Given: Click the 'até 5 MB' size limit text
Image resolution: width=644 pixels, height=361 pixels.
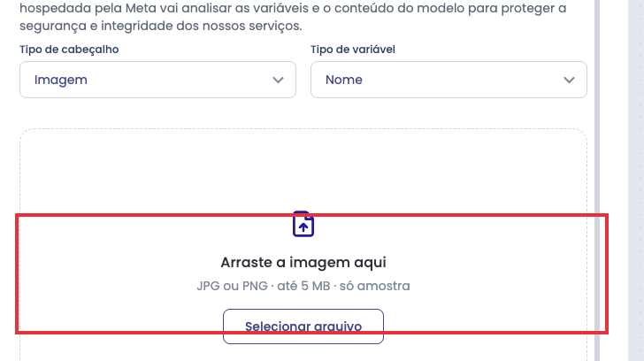Looking at the screenshot, I should pos(303,286).
